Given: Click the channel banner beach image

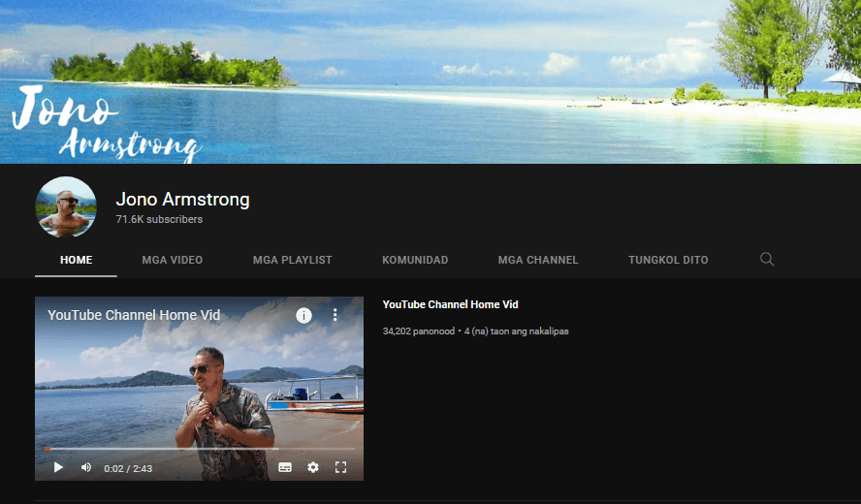Looking at the screenshot, I should point(430,81).
